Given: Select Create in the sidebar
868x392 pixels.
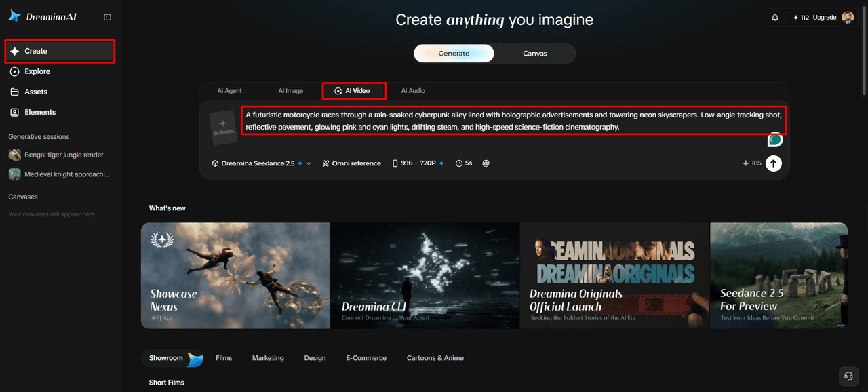Looking at the screenshot, I should click(x=60, y=51).
